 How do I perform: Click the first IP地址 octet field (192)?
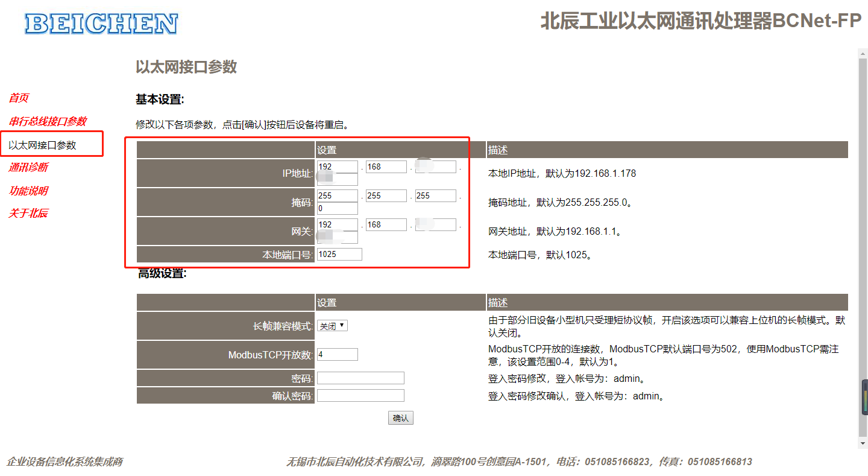coord(338,167)
